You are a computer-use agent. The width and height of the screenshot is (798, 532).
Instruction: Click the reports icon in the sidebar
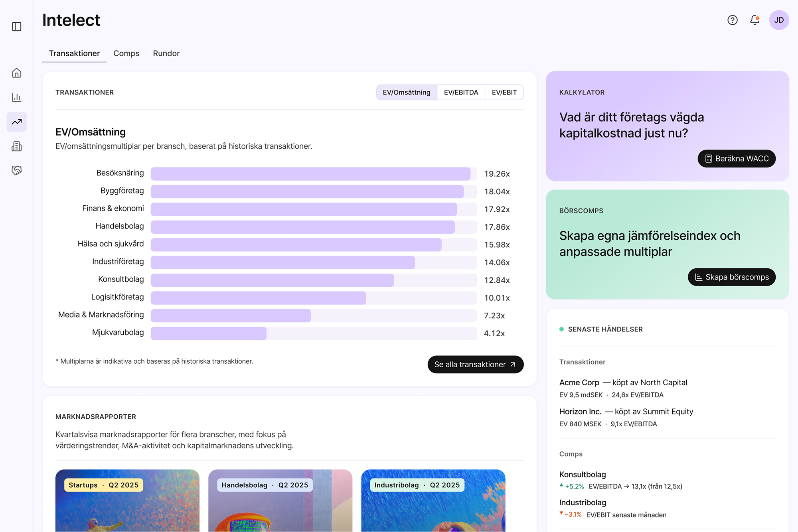coord(16,146)
